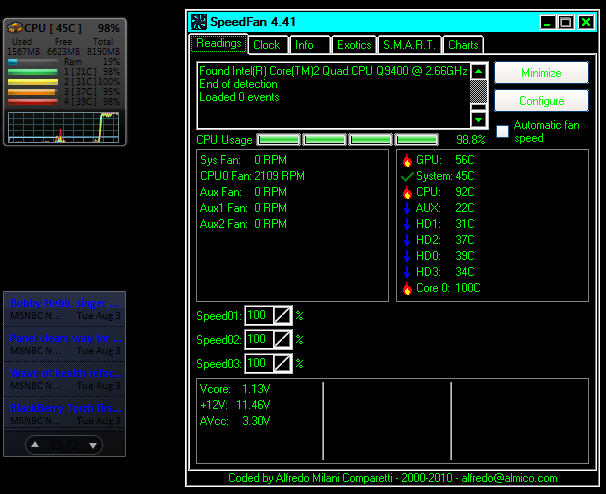
Task: Click the alfredo@almico.com footer text
Action: 509,478
